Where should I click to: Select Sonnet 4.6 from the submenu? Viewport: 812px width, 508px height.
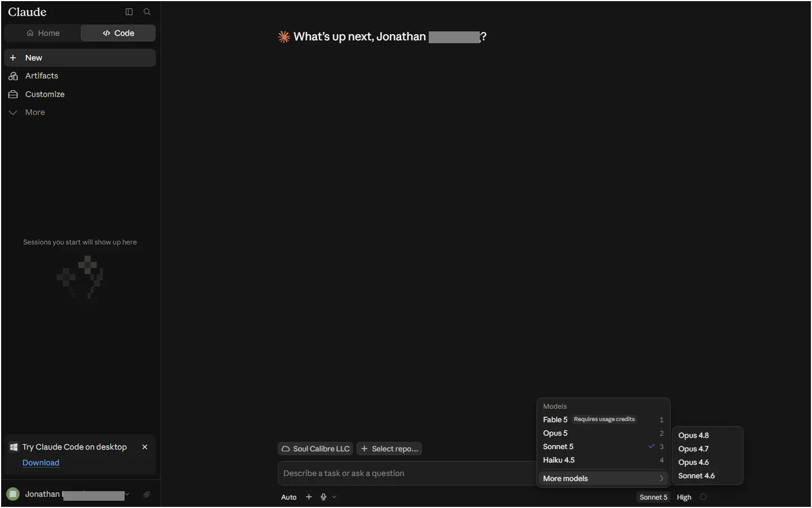pyautogui.click(x=707, y=475)
